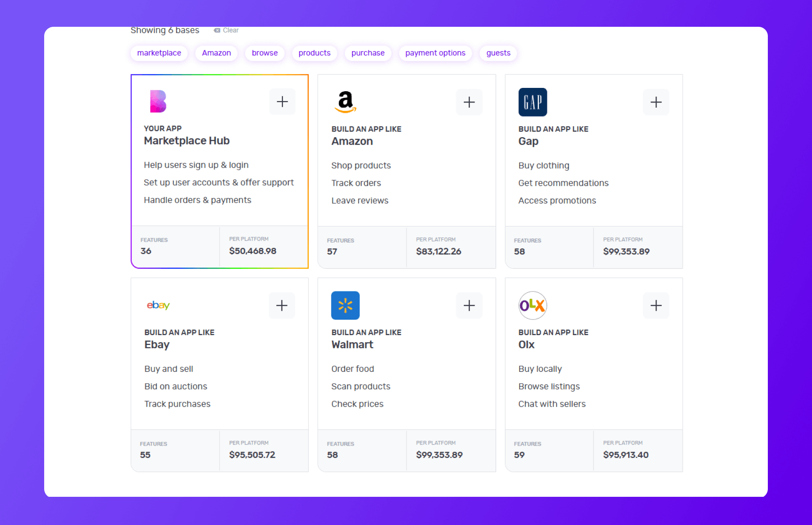Viewport: 812px width, 525px height.
Task: Click 'Scan products' on Walmart card
Action: (x=360, y=386)
